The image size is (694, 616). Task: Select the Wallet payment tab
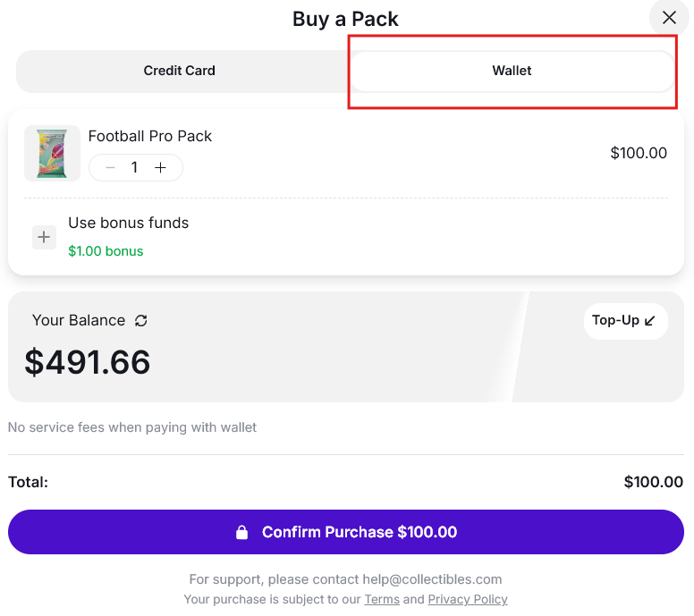[512, 71]
